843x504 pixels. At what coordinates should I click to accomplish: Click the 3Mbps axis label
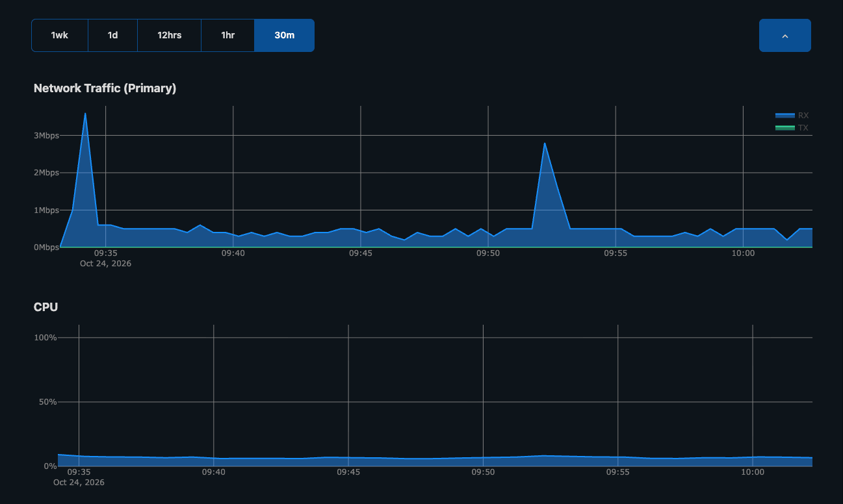[x=46, y=136]
